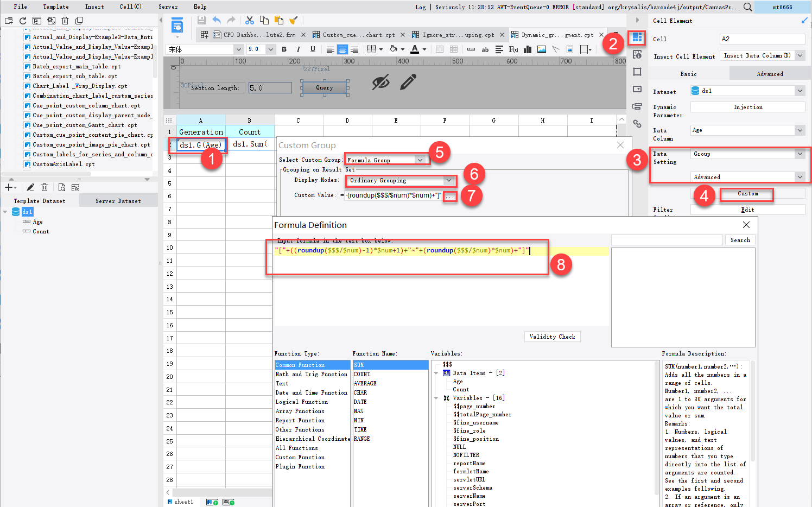Open the Server menu
812x507 pixels.
coord(168,7)
